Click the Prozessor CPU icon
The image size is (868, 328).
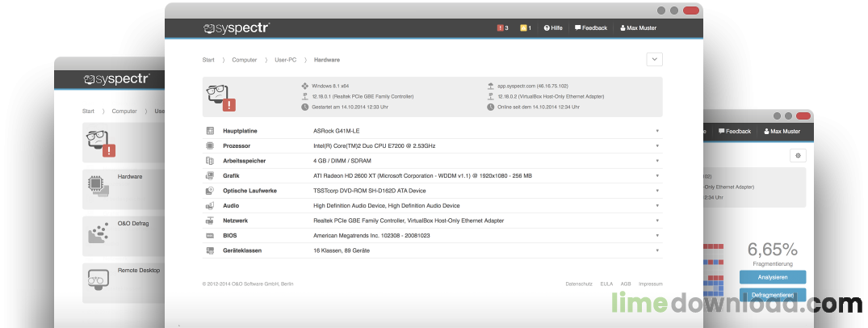point(210,146)
